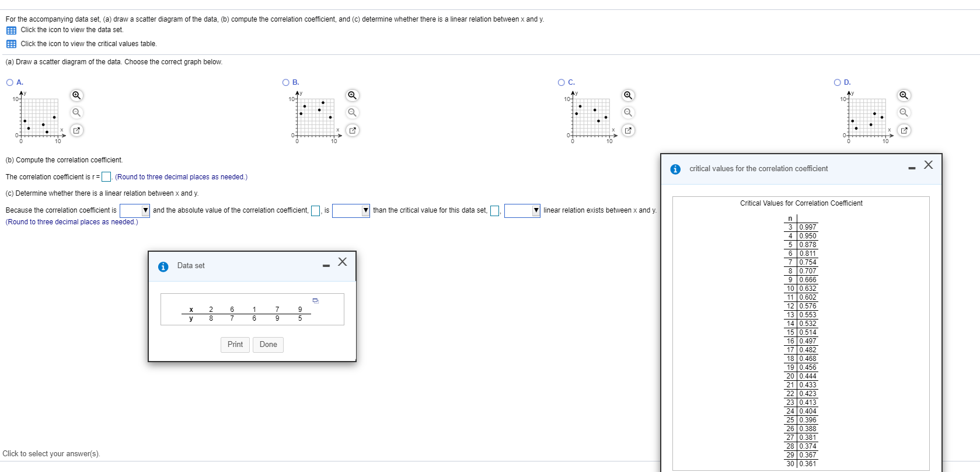
Task: Zoom out on graph D
Action: 904,112
